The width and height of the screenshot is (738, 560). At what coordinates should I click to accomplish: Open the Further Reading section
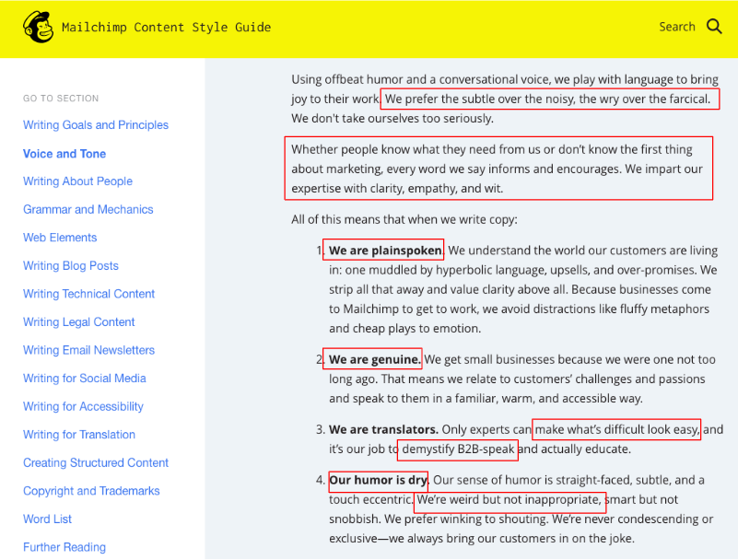tap(64, 547)
